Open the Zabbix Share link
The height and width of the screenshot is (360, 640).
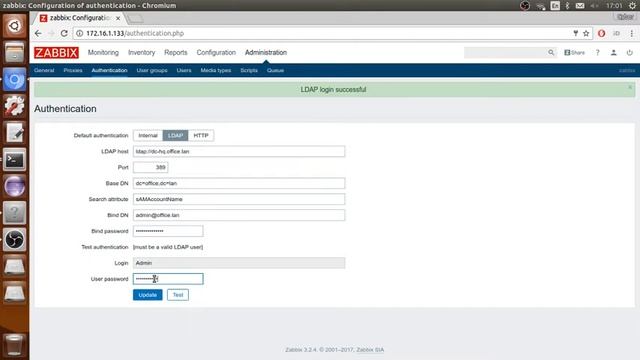574,53
